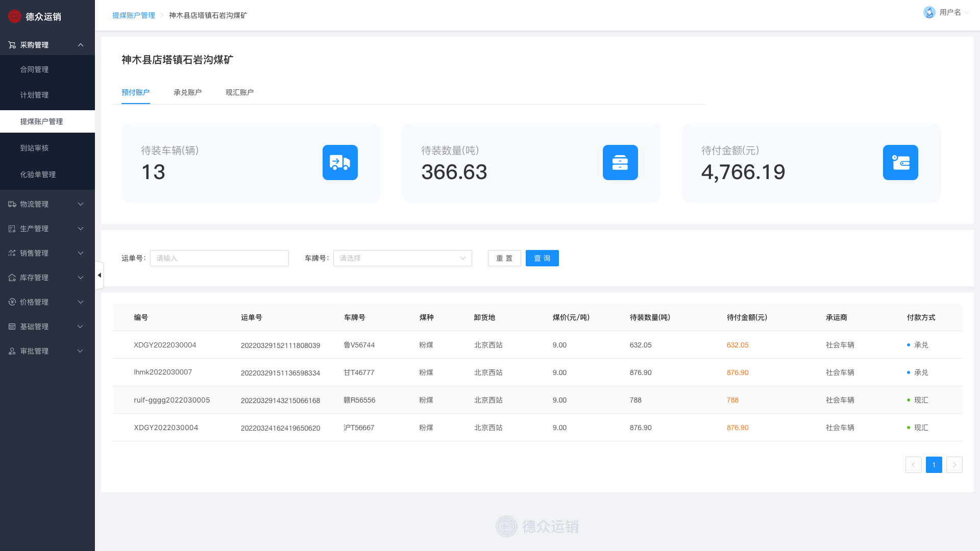
Task: Go to previous page with left arrow
Action: (913, 465)
